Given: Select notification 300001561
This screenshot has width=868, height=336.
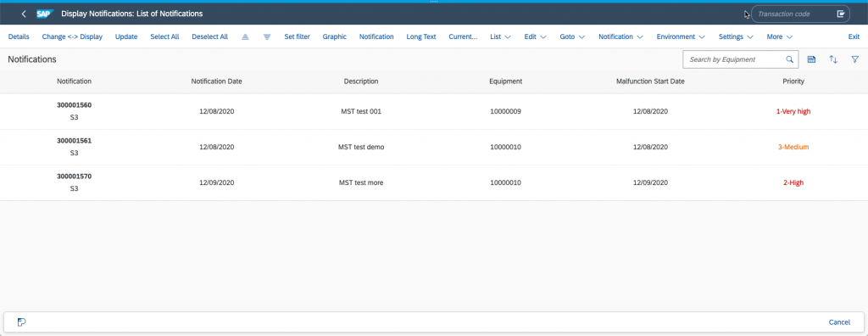Looking at the screenshot, I should [75, 140].
